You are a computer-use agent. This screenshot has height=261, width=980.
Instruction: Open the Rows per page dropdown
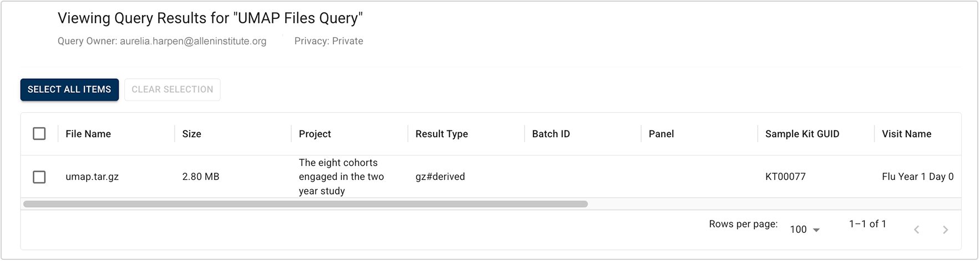(x=805, y=229)
